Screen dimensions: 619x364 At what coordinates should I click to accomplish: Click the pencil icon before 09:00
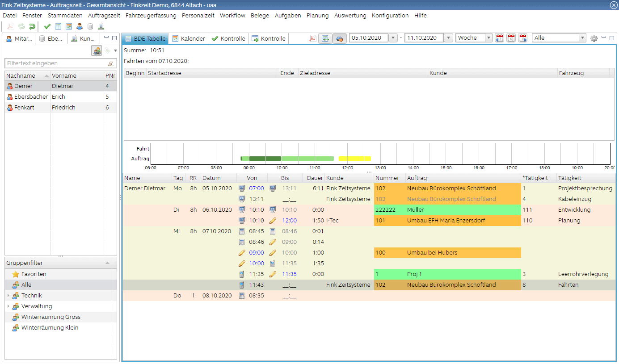click(x=242, y=253)
